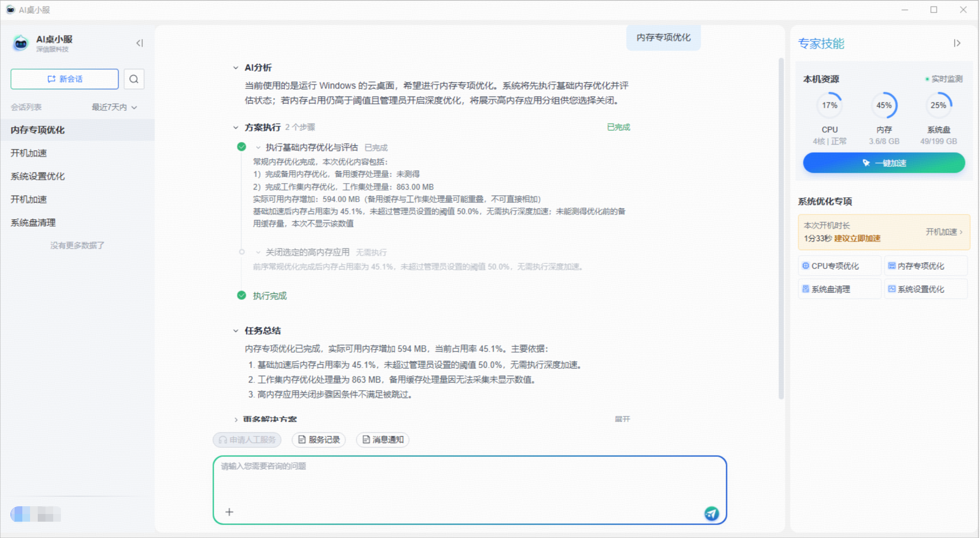The image size is (980, 538).
Task: Click the 系统盘 25% usage gauge
Action: click(x=938, y=105)
